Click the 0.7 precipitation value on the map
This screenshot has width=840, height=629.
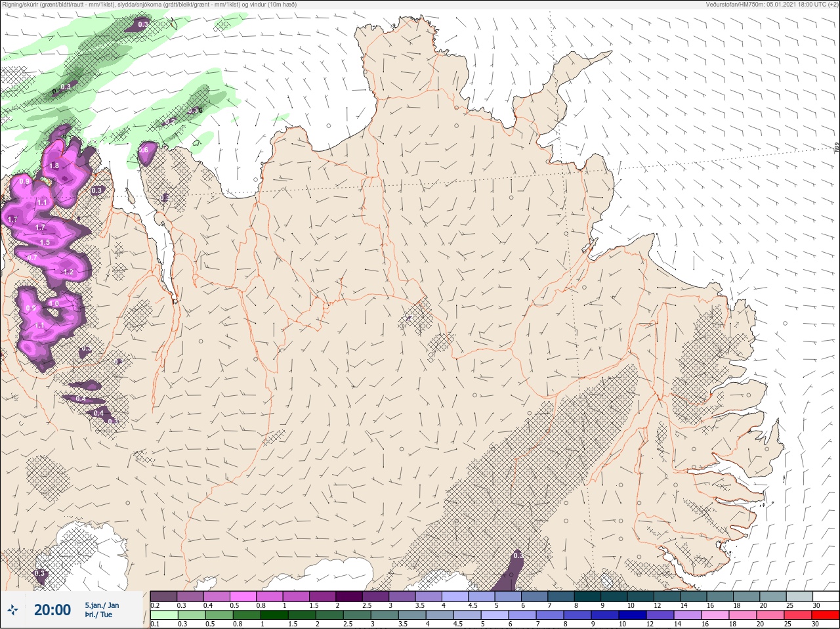click(32, 258)
